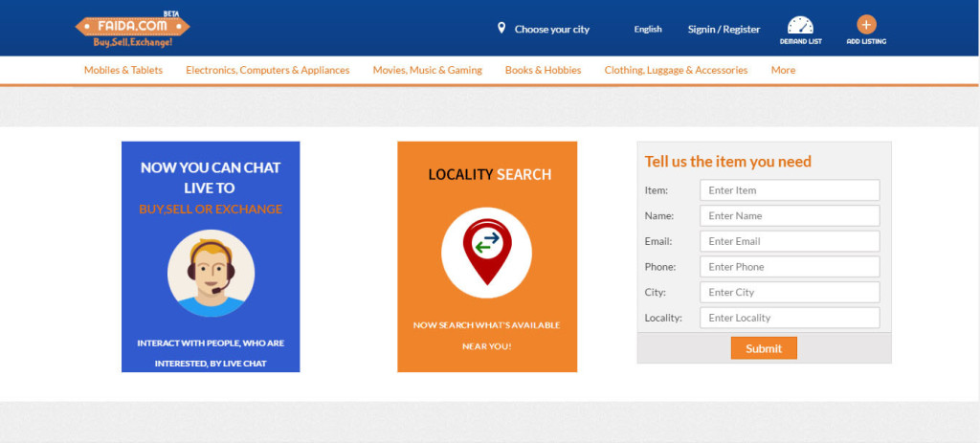Click the headset agent avatar icon

click(211, 273)
